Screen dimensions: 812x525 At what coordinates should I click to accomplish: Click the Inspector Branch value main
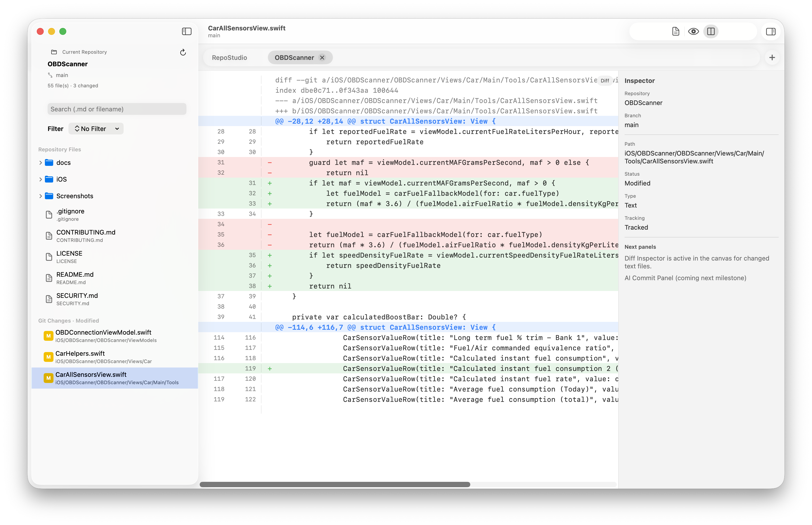point(631,125)
